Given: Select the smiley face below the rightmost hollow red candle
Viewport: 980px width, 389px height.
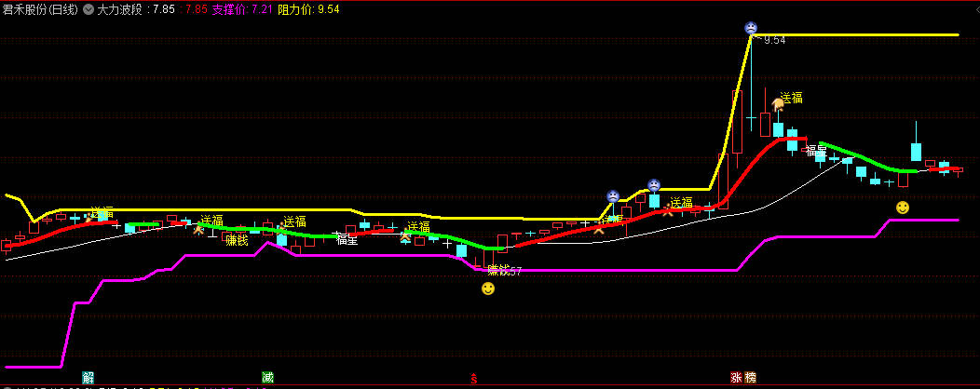Looking at the screenshot, I should (x=903, y=208).
